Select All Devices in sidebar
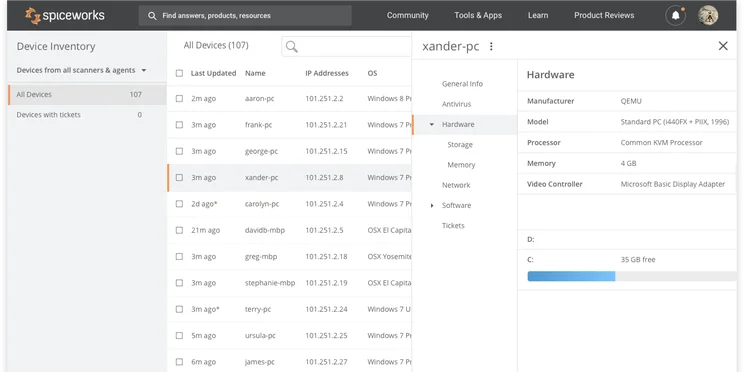The height and width of the screenshot is (372, 744). pos(87,94)
